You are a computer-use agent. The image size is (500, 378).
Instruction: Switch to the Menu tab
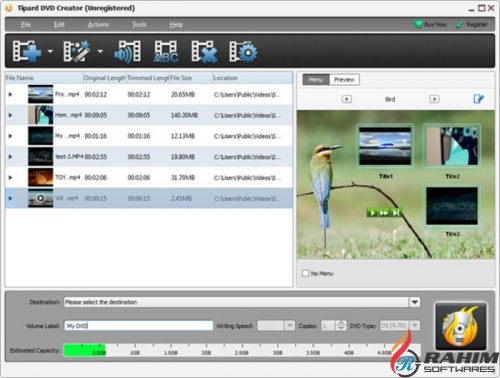click(316, 79)
